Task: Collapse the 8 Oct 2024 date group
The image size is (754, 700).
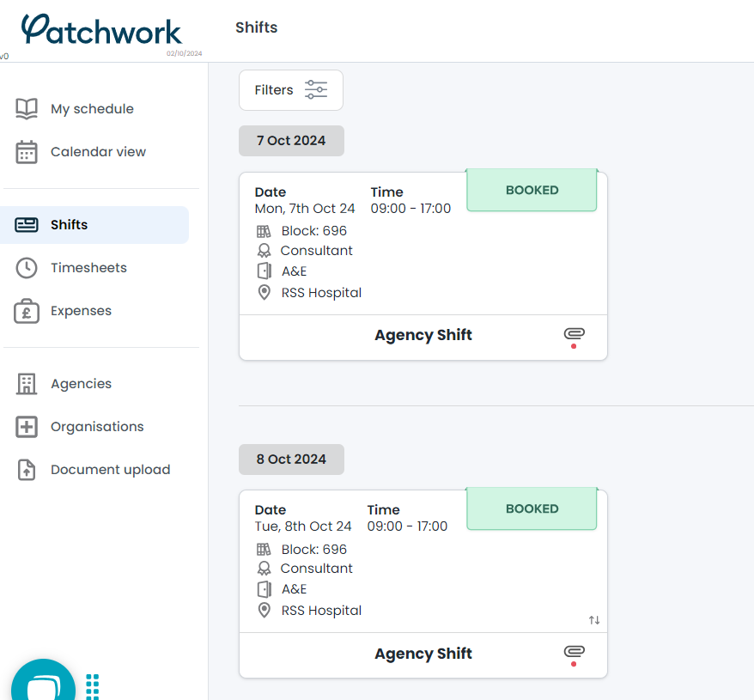Action: pyautogui.click(x=291, y=459)
